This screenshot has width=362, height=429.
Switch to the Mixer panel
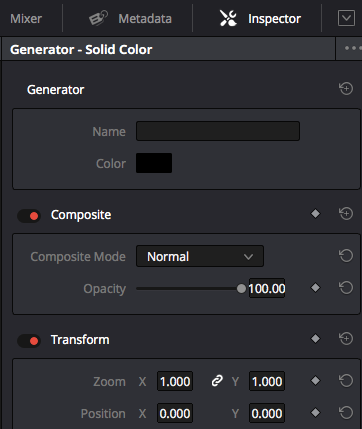(x=26, y=18)
